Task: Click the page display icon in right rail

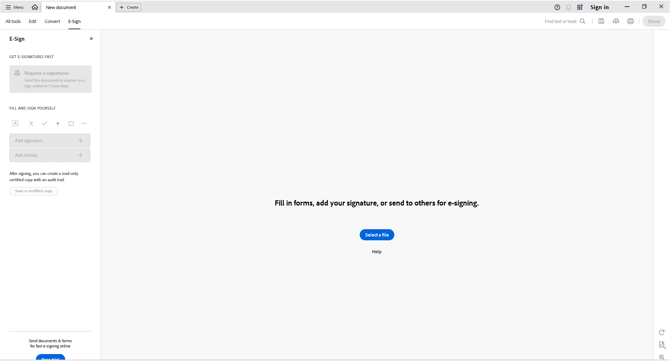Action: [661, 345]
